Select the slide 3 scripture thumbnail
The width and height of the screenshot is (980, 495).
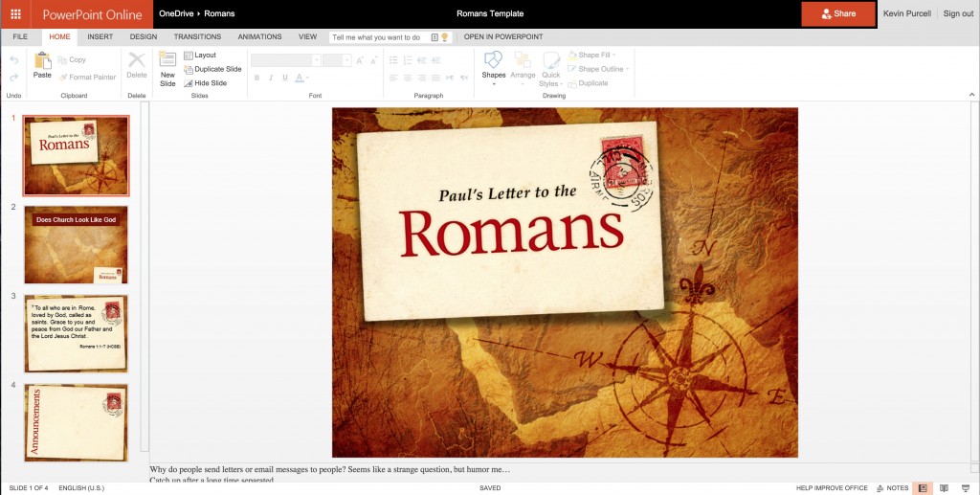pos(77,333)
